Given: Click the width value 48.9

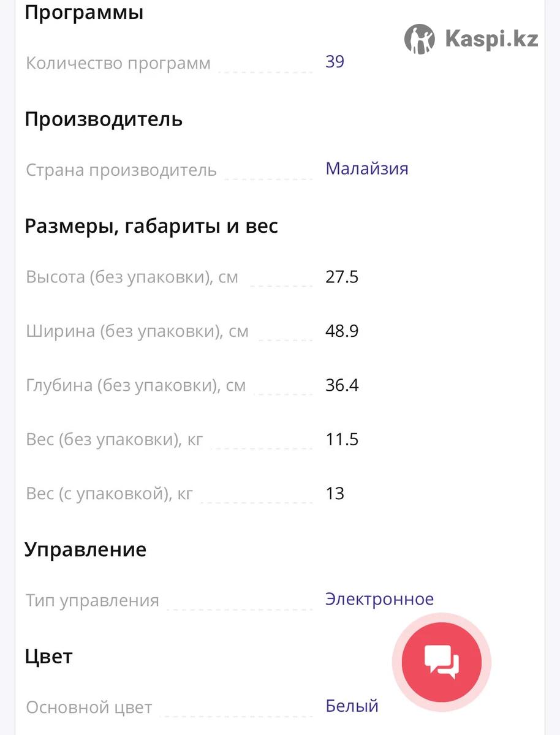Looking at the screenshot, I should 342,331.
